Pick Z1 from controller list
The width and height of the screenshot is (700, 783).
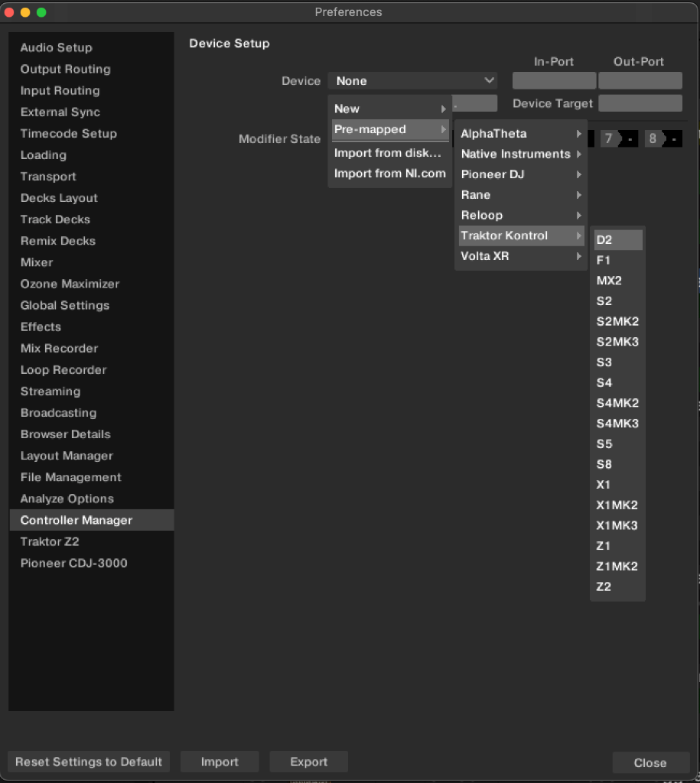(618, 546)
